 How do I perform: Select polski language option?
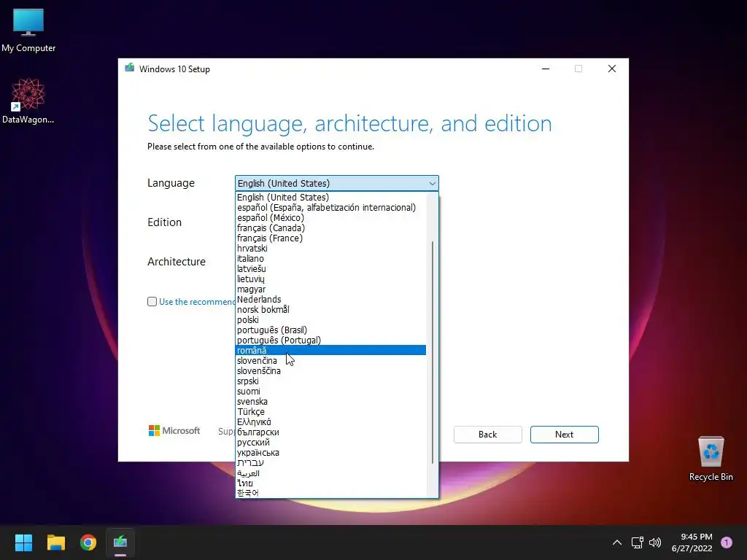[x=330, y=320]
